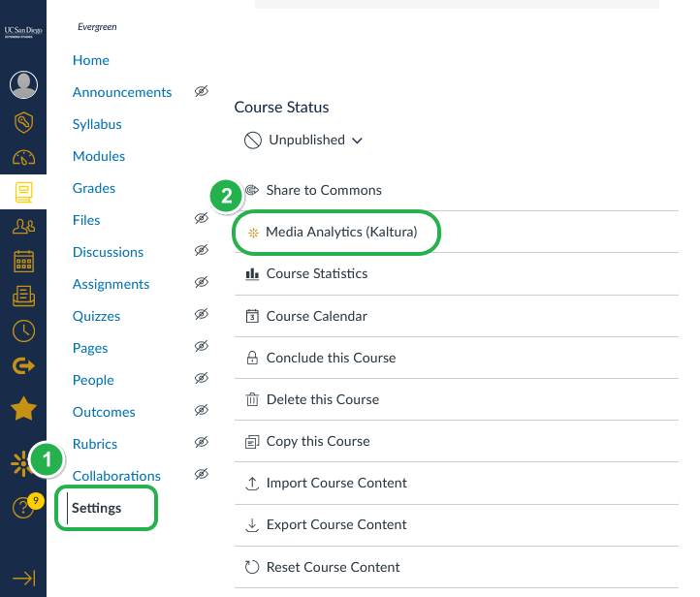Expand the Unpublished course status dropdown
This screenshot has height=597, width=700.
coord(303,141)
